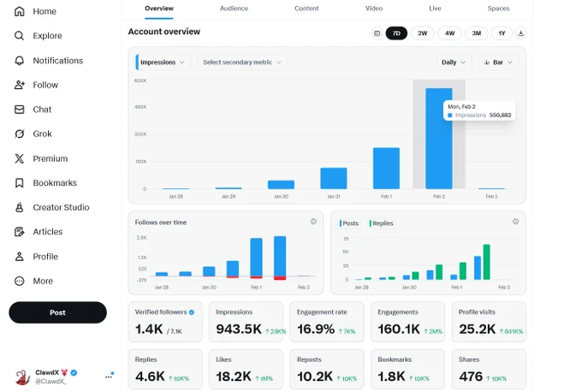Click the Follows over time title
Viewport: 582px width, 392px height.
pyautogui.click(x=161, y=223)
